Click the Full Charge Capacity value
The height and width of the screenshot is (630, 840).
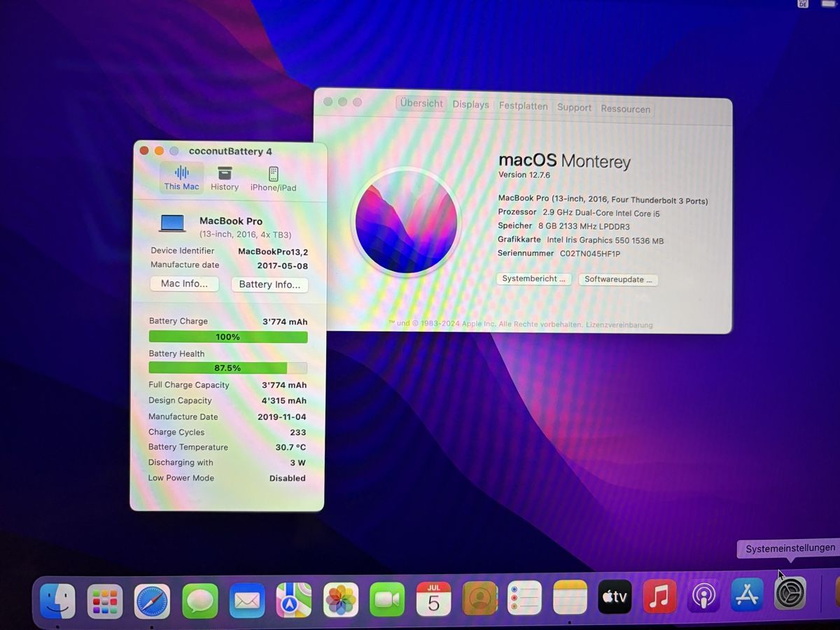pos(284,385)
